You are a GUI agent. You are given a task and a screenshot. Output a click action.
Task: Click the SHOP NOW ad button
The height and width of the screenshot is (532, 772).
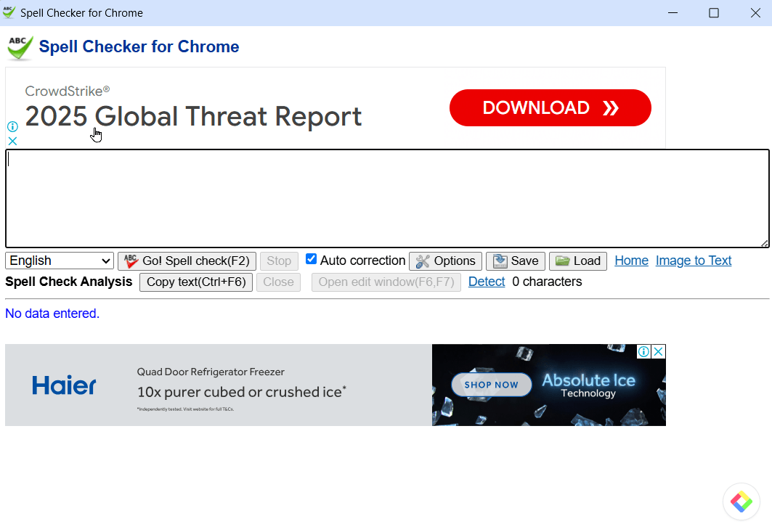pyautogui.click(x=492, y=385)
